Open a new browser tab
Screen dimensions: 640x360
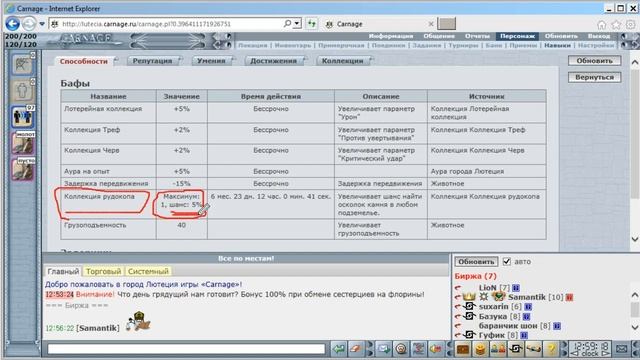tap(447, 24)
